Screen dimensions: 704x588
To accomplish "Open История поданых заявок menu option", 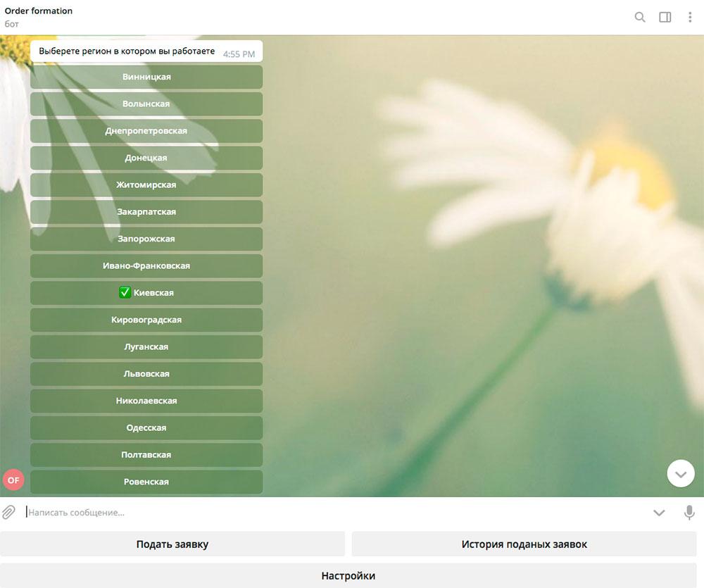I will click(x=524, y=544).
